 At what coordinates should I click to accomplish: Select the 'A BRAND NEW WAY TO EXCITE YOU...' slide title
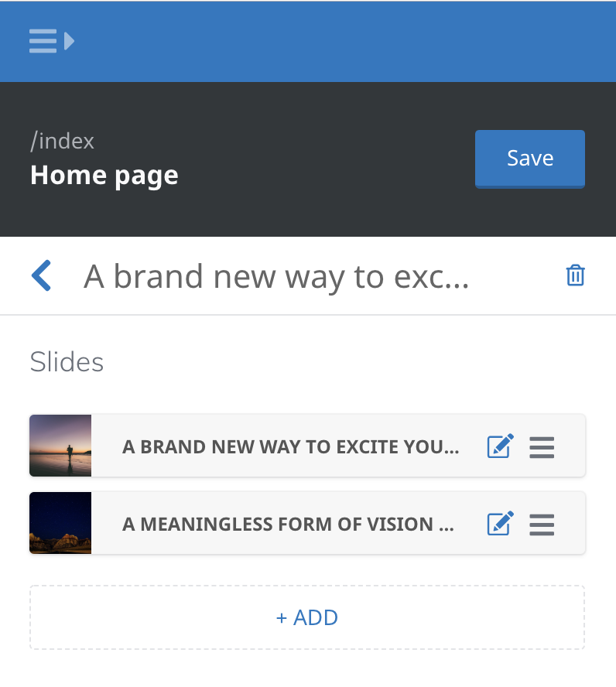[x=290, y=446]
